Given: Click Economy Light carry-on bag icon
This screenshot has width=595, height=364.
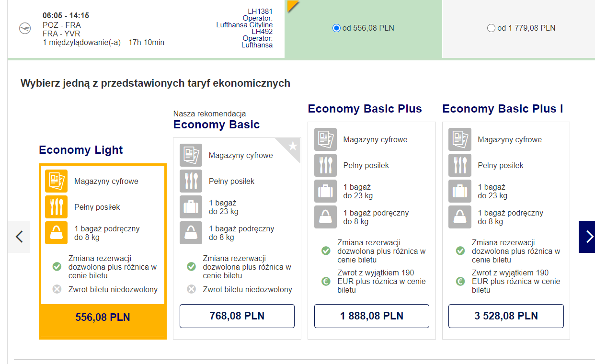Looking at the screenshot, I should (x=57, y=233).
